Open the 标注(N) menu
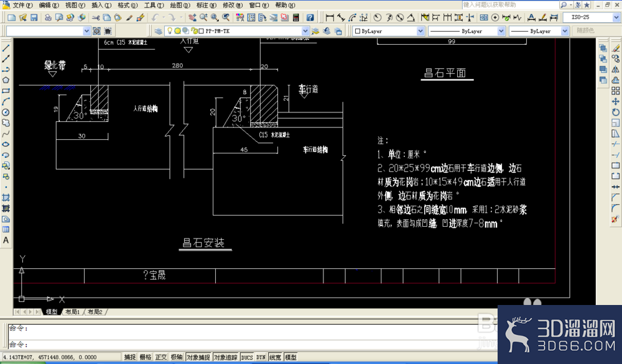 pos(207,5)
